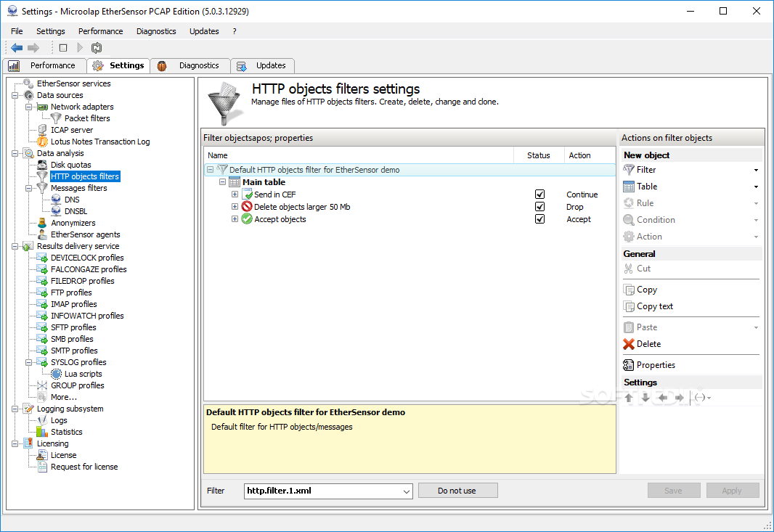The height and width of the screenshot is (532, 774).
Task: Uncheck status of Send in CEF rule
Action: click(x=540, y=195)
